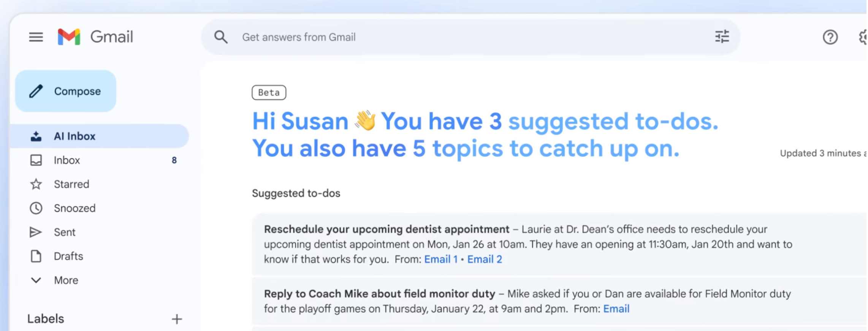The width and height of the screenshot is (868, 331).
Task: Open search options filter icon
Action: pyautogui.click(x=722, y=37)
